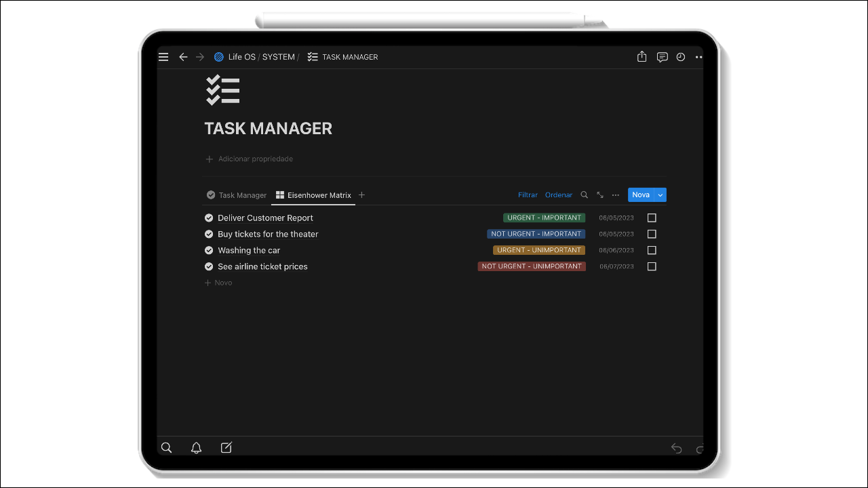Select the URGENT - IMPORTANT tag
Viewport: 868px width, 488px height.
coord(544,218)
